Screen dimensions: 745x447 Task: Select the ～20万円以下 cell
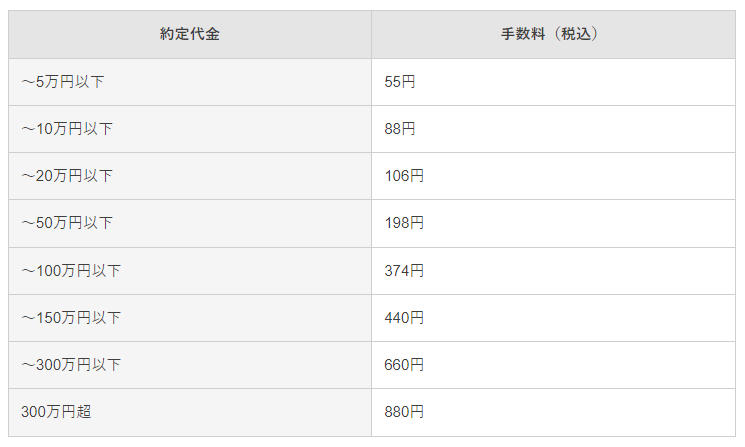67,176
